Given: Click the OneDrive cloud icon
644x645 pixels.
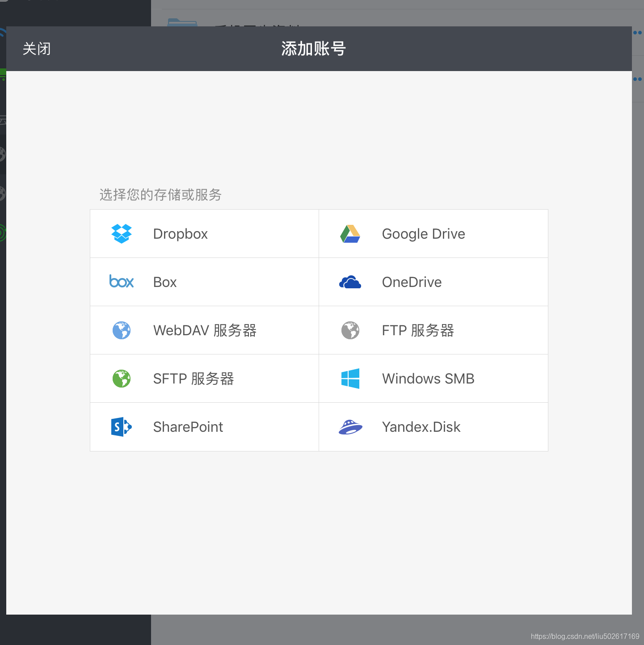Looking at the screenshot, I should pyautogui.click(x=350, y=282).
